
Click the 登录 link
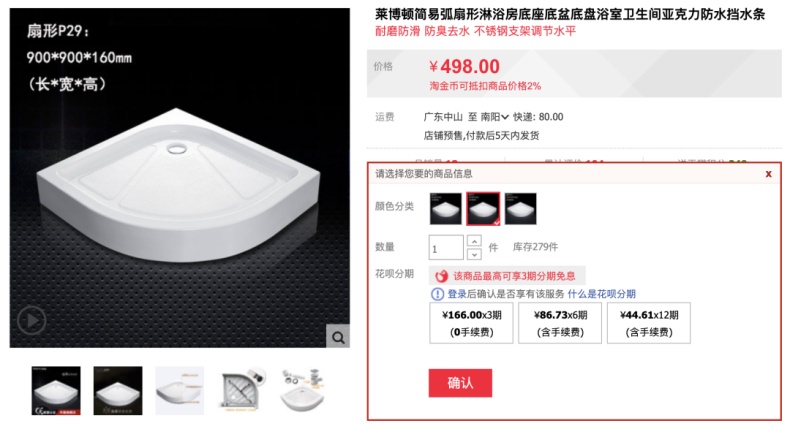(x=457, y=294)
